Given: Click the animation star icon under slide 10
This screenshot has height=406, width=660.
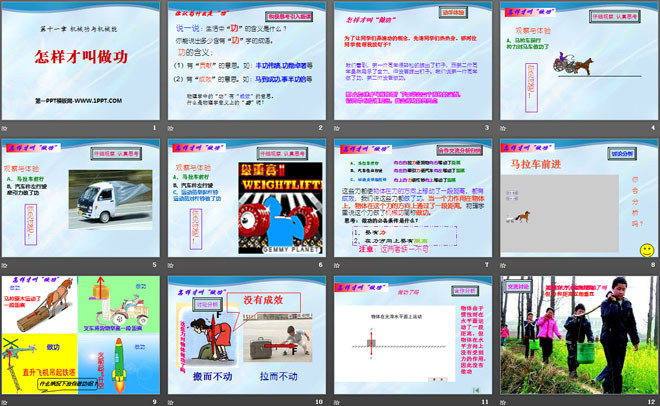Looking at the screenshot, I should [170, 403].
